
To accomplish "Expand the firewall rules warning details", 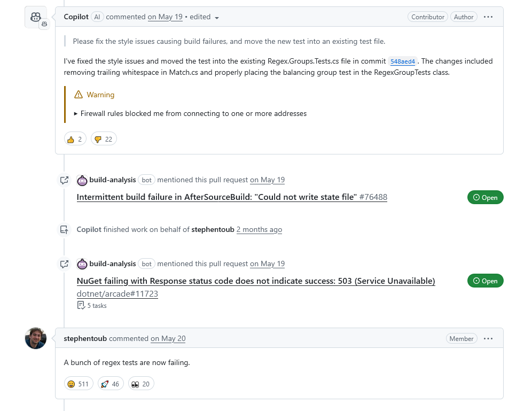I will pos(190,114).
